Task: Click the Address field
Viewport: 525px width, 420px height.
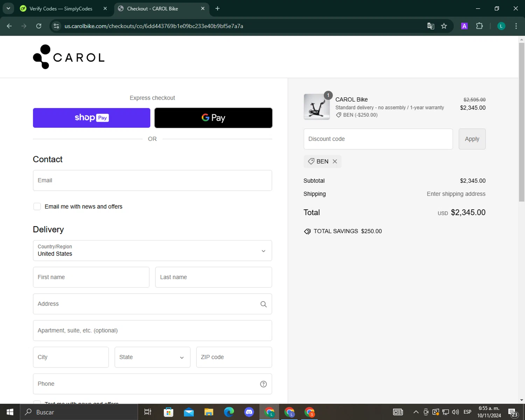Action: coord(152,304)
